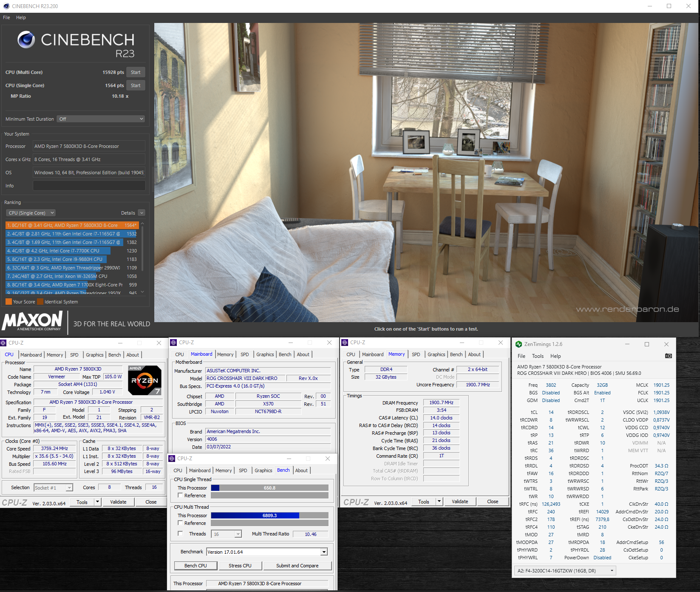This screenshot has width=700, height=592.
Task: Click the CPU-Z Memory window title icon
Action: tap(345, 343)
